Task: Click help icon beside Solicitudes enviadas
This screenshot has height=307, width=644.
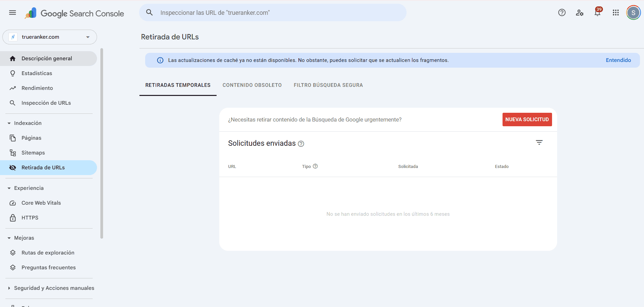Action: (301, 144)
